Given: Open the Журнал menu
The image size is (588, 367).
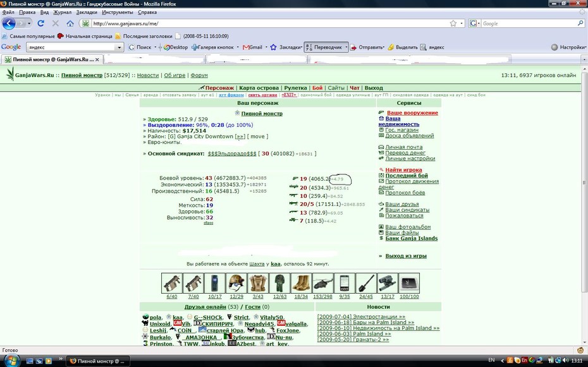Looking at the screenshot, I should click(62, 13).
